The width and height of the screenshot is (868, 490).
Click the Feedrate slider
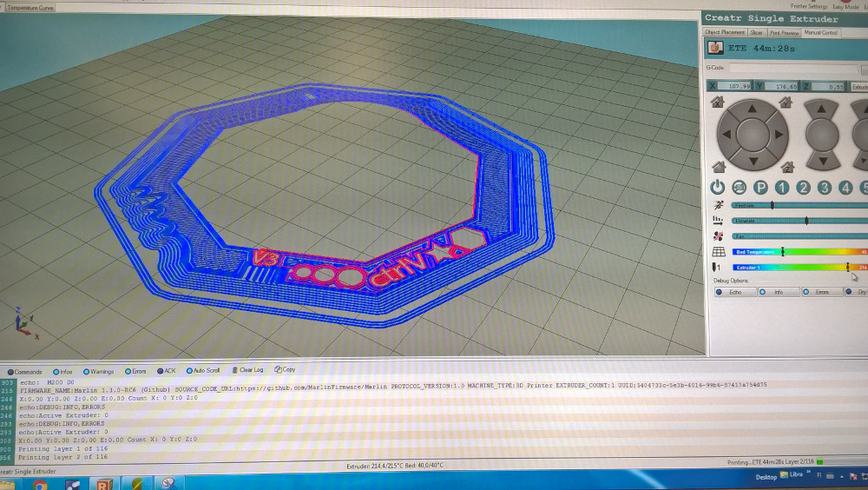800,205
